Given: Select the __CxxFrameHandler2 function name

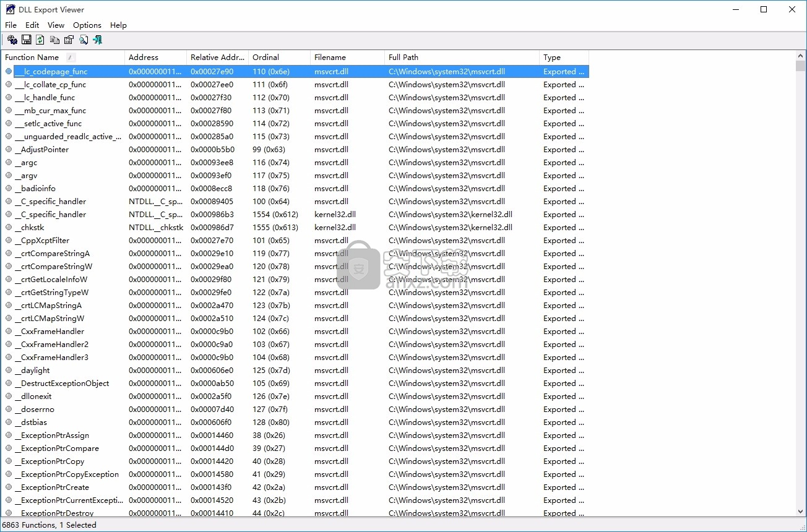Looking at the screenshot, I should (52, 345).
